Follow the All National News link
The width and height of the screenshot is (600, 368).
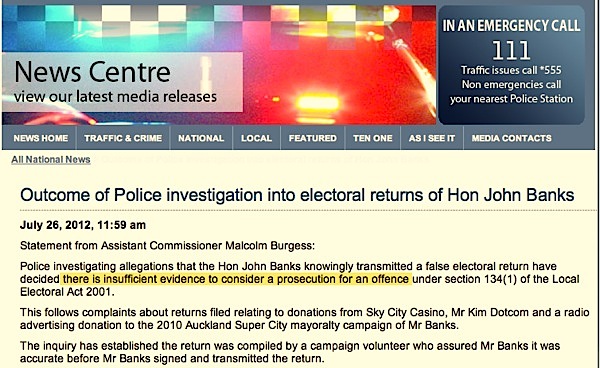tap(51, 160)
